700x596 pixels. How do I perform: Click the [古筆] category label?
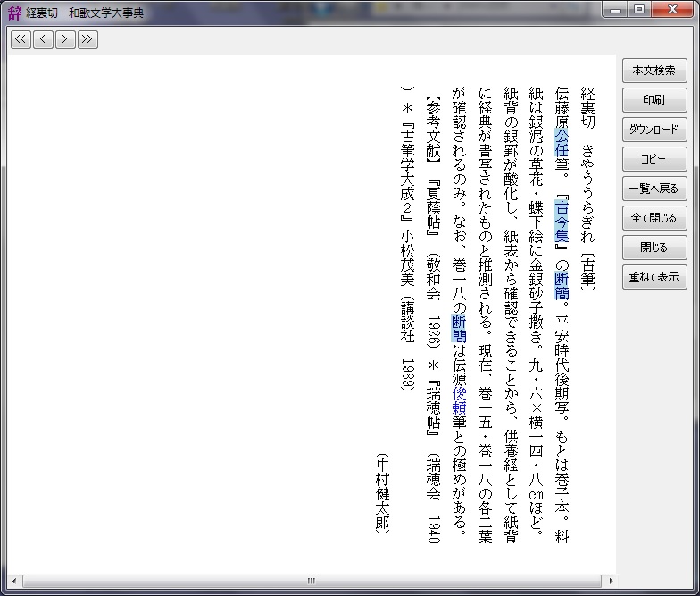(587, 272)
